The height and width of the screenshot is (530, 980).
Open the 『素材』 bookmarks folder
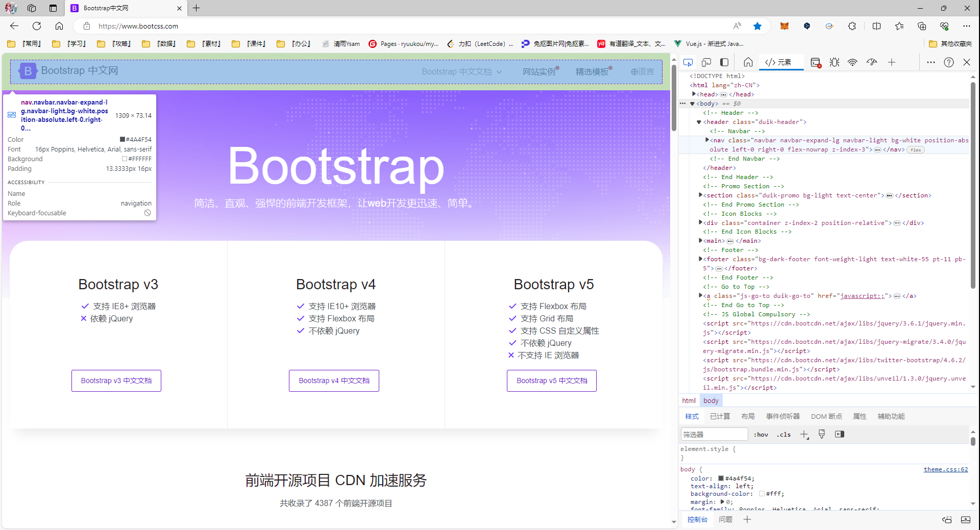coord(204,44)
